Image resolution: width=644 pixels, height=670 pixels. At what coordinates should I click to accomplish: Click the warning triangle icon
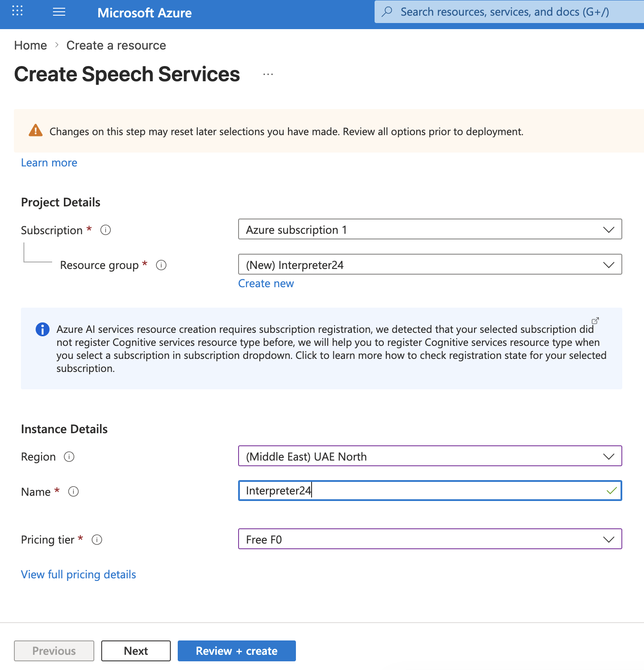coord(36,130)
